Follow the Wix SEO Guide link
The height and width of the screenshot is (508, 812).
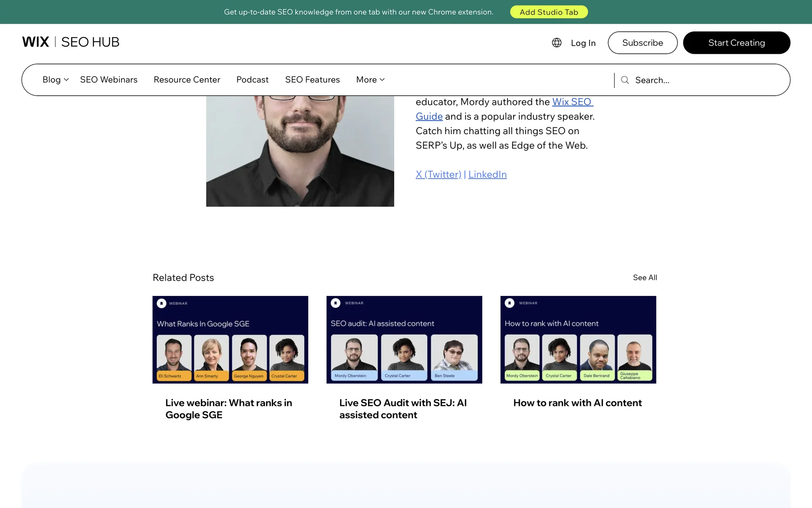(x=572, y=102)
